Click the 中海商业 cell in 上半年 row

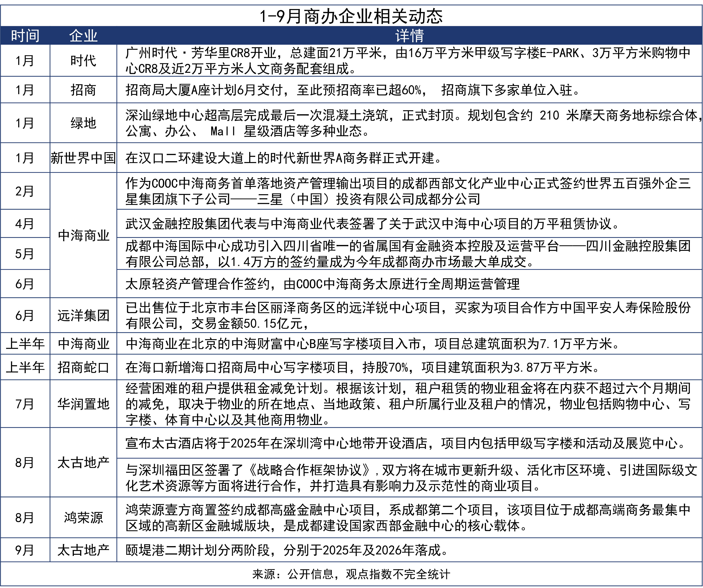83,344
